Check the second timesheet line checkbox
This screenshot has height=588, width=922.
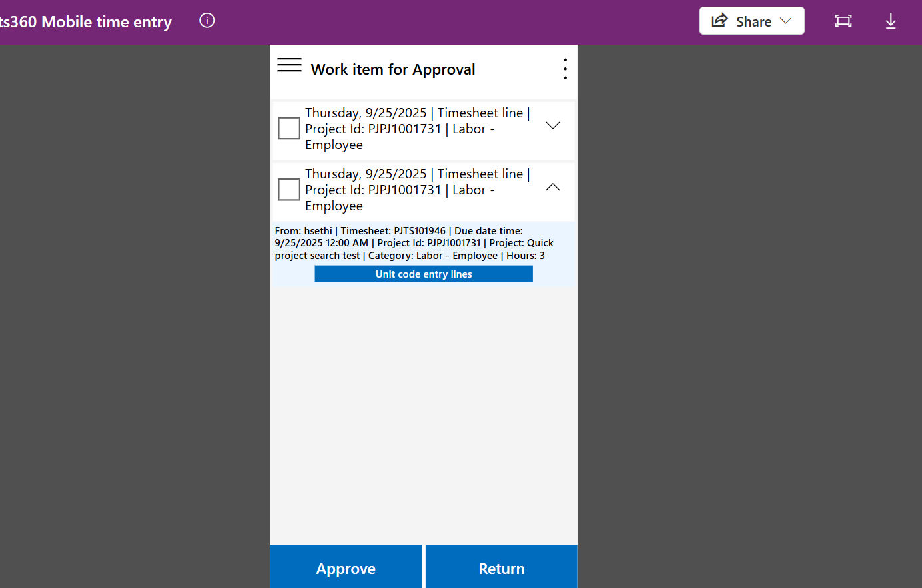pos(289,189)
